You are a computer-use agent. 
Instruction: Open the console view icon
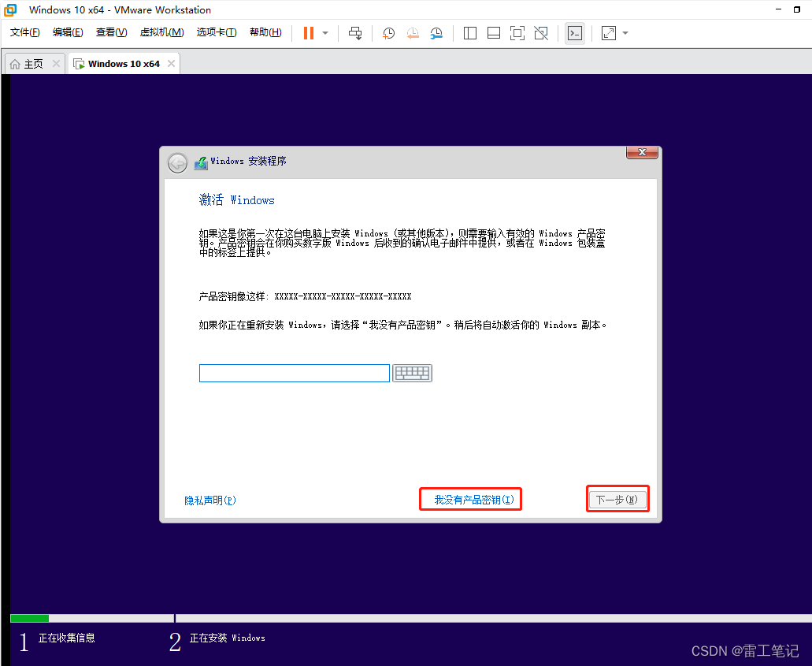[575, 33]
